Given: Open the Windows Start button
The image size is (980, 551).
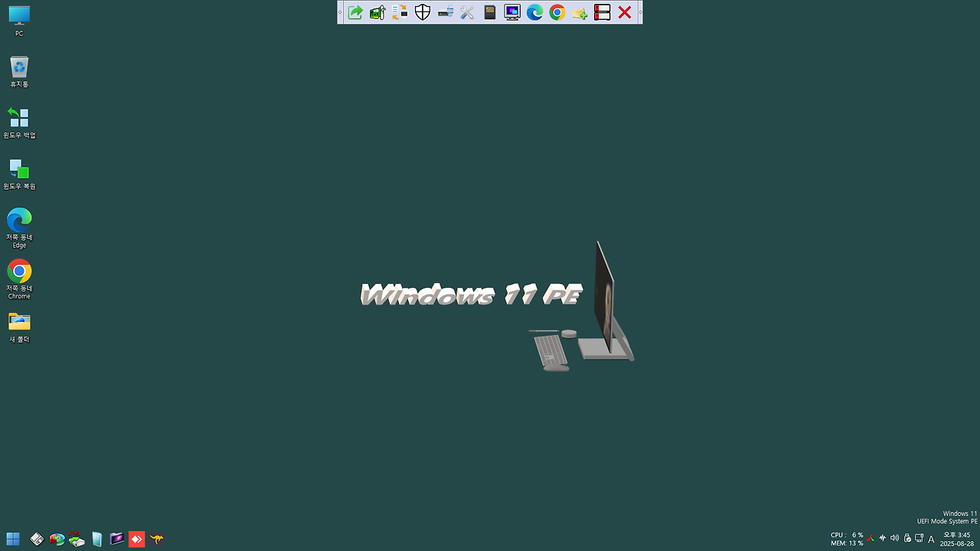Looking at the screenshot, I should [13, 539].
